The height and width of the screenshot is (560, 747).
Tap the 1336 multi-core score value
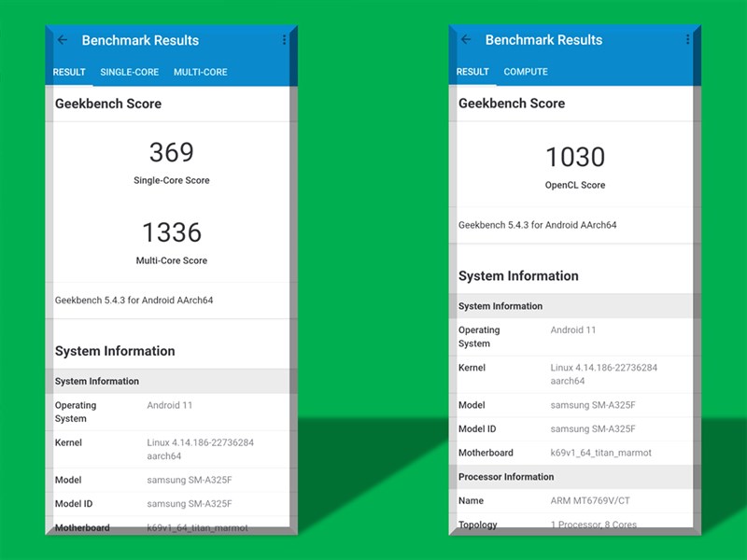[x=172, y=232]
